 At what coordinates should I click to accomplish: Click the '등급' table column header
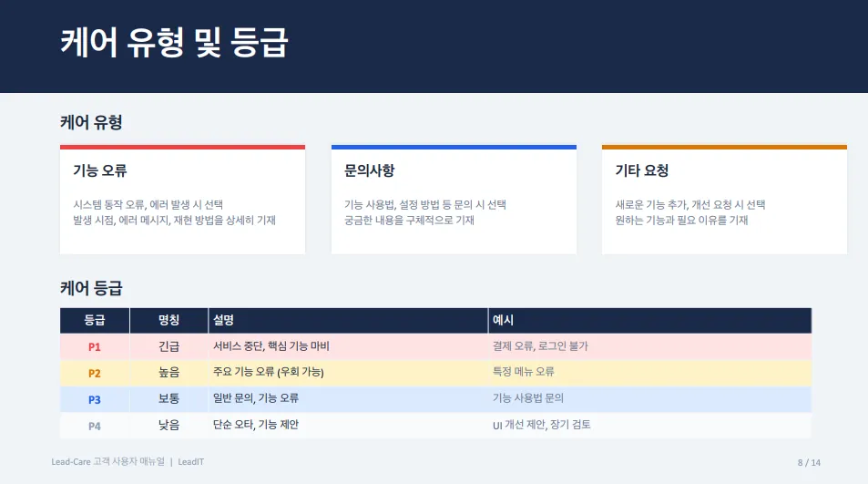pyautogui.click(x=95, y=320)
